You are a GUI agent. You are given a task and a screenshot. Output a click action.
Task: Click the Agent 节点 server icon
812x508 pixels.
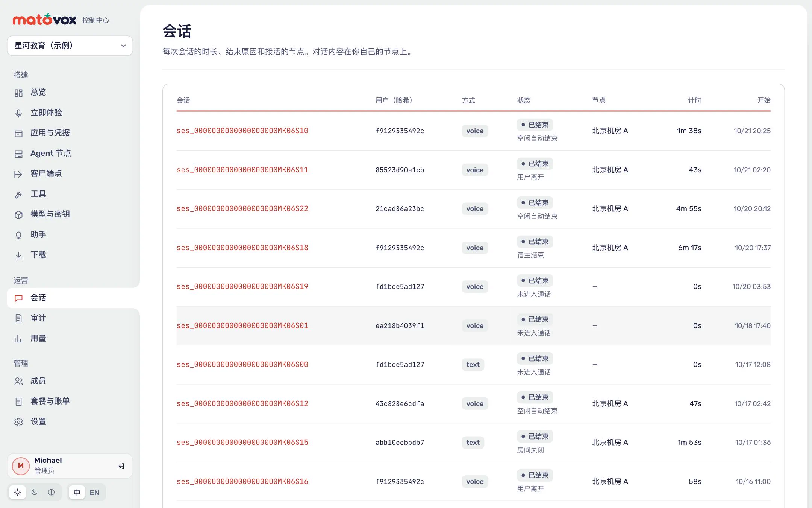[18, 154]
